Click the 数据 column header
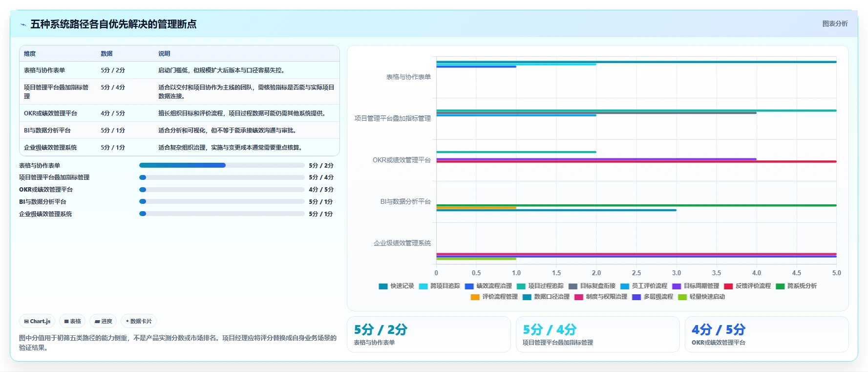This screenshot has width=868, height=372. point(106,54)
